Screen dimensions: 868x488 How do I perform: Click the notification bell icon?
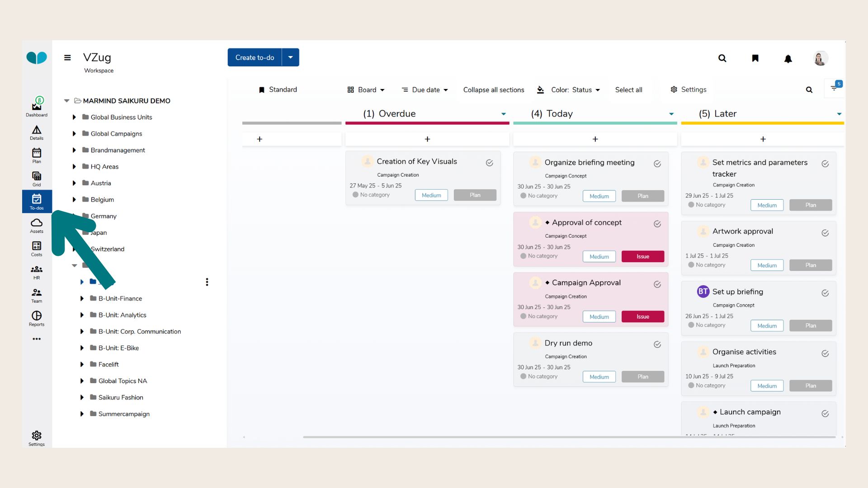(x=788, y=59)
